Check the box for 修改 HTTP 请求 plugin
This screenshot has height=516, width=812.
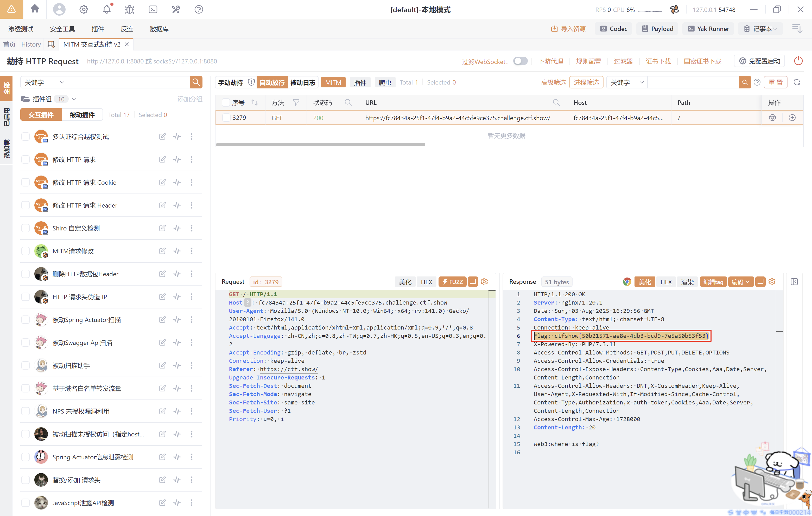[x=26, y=159]
